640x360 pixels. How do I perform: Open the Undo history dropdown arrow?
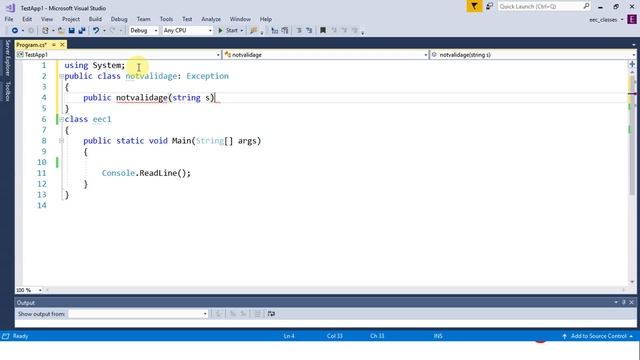[104, 31]
